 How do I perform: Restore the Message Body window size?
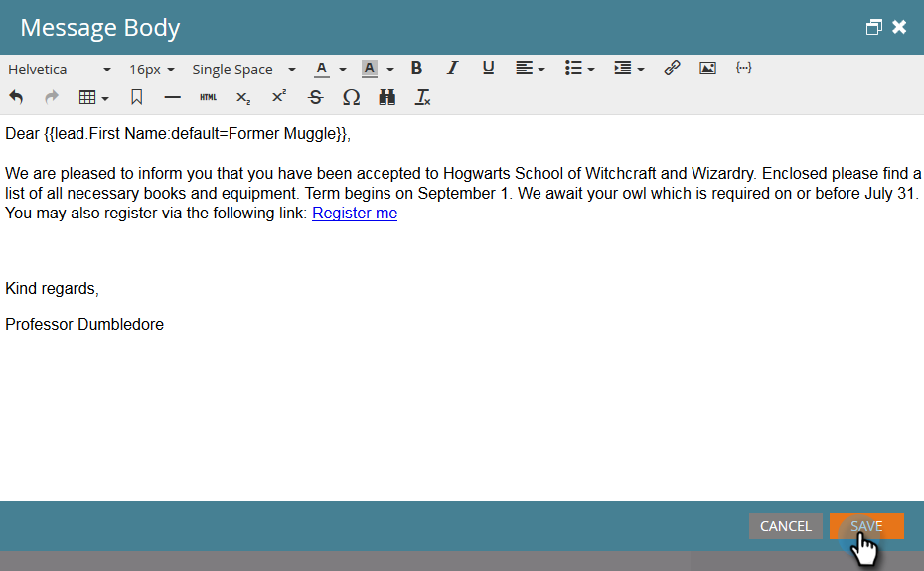(874, 27)
